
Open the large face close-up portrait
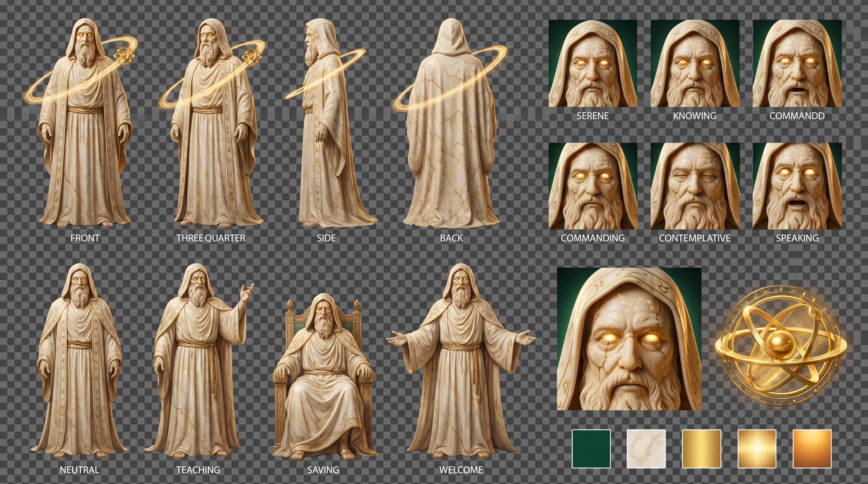629,339
